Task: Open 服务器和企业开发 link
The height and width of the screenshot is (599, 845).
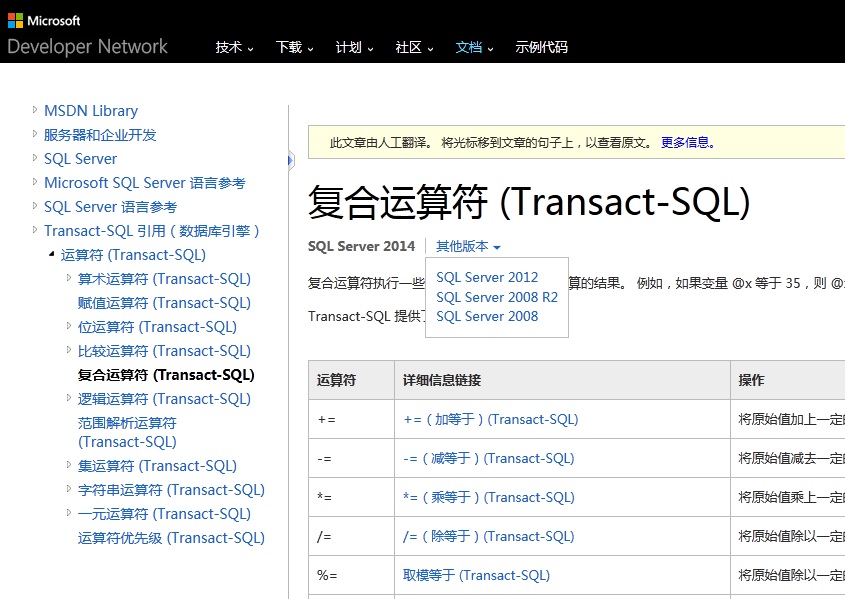Action: (100, 135)
